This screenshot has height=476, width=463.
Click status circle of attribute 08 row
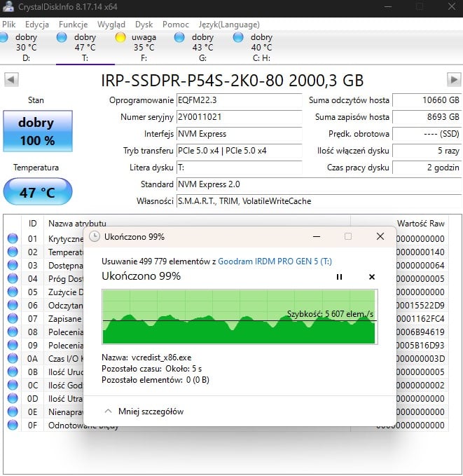13,332
